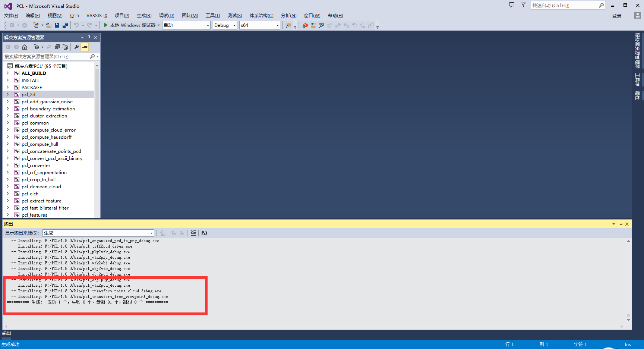Click the feedback speech bubble icon
This screenshot has height=349, width=644.
512,5
